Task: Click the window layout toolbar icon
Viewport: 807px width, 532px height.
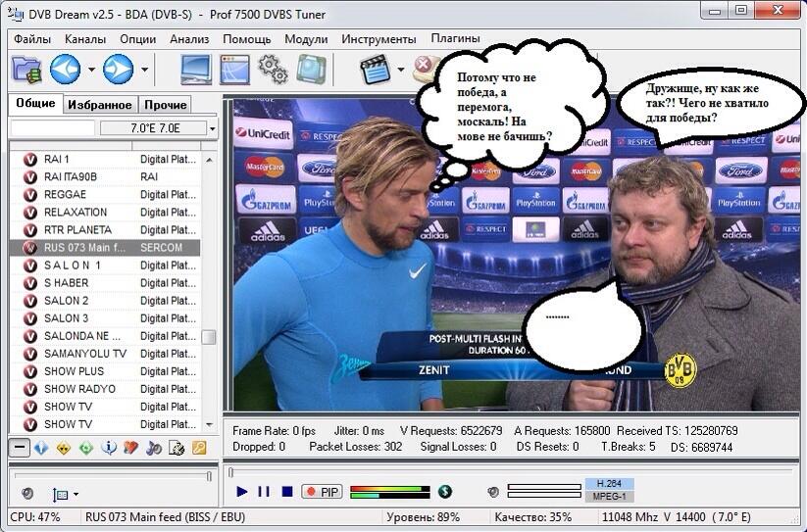Action: 234,70
